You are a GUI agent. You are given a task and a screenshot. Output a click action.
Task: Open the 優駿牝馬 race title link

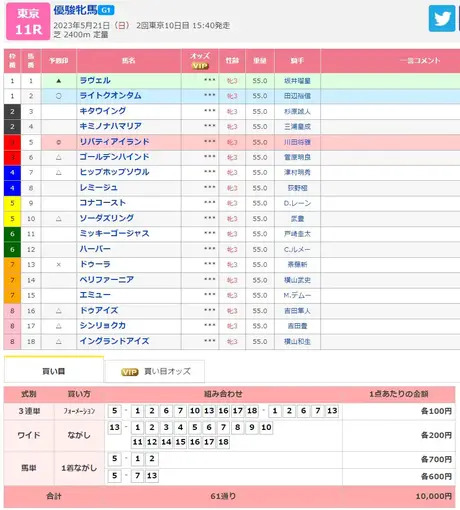[75, 10]
